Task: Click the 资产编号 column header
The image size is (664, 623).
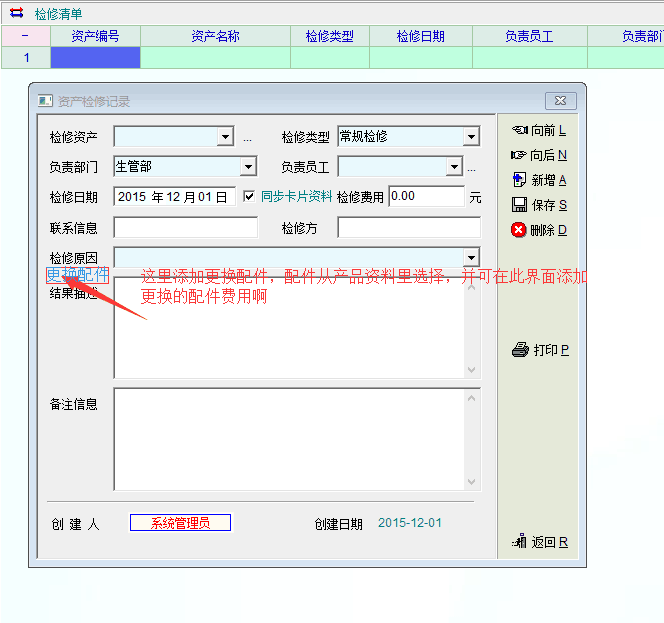Action: pyautogui.click(x=95, y=36)
